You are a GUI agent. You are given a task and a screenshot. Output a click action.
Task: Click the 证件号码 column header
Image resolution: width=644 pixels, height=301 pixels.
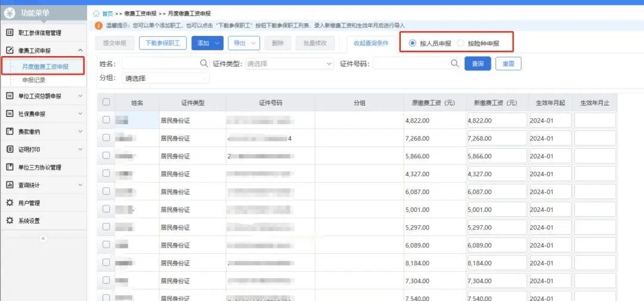coord(271,103)
